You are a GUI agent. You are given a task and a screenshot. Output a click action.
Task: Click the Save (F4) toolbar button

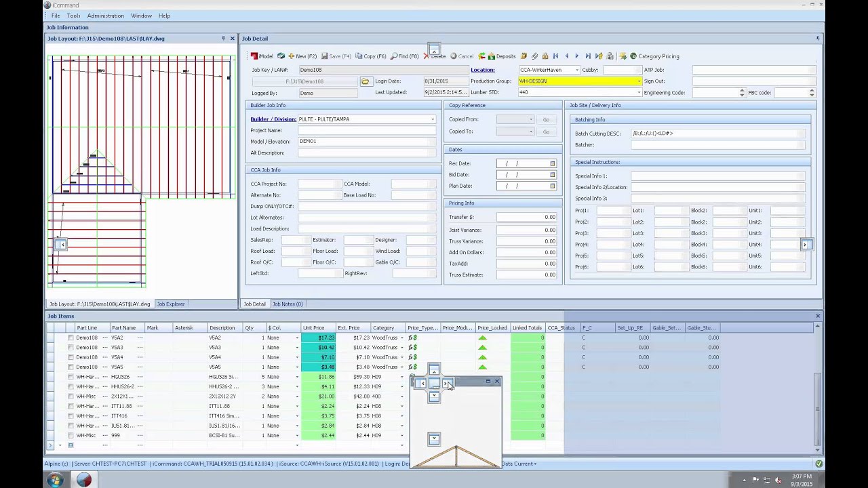(336, 56)
